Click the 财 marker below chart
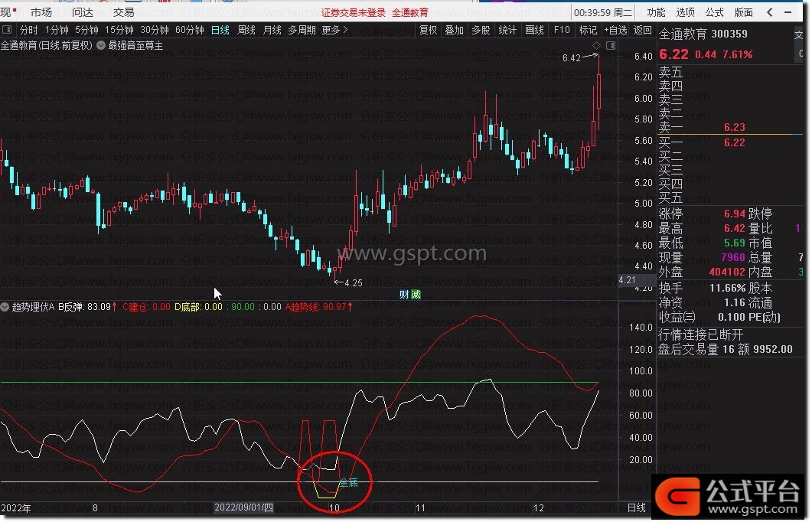The height and width of the screenshot is (522, 812). pos(404,295)
